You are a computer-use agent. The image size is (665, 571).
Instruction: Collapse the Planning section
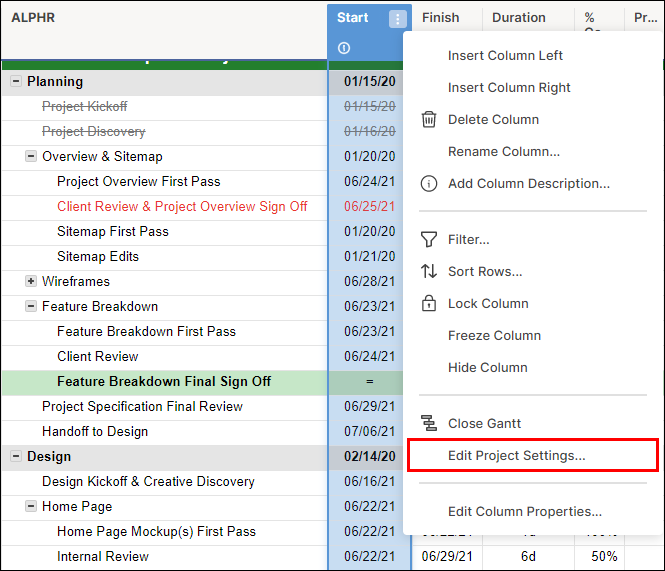(16, 82)
